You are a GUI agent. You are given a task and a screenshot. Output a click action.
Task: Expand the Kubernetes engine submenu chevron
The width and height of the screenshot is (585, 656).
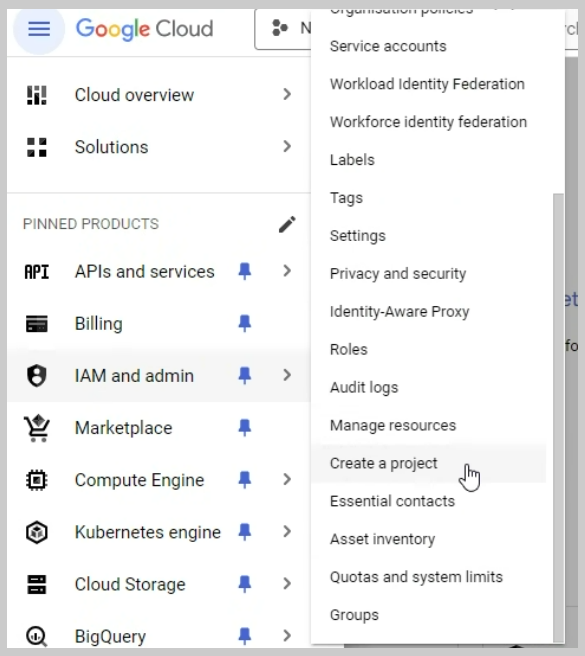pyautogui.click(x=287, y=532)
